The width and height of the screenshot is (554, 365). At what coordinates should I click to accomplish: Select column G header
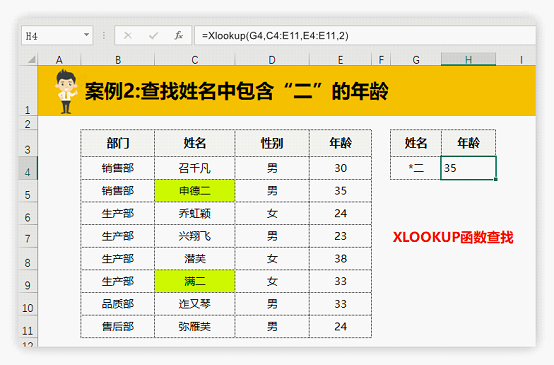(416, 60)
